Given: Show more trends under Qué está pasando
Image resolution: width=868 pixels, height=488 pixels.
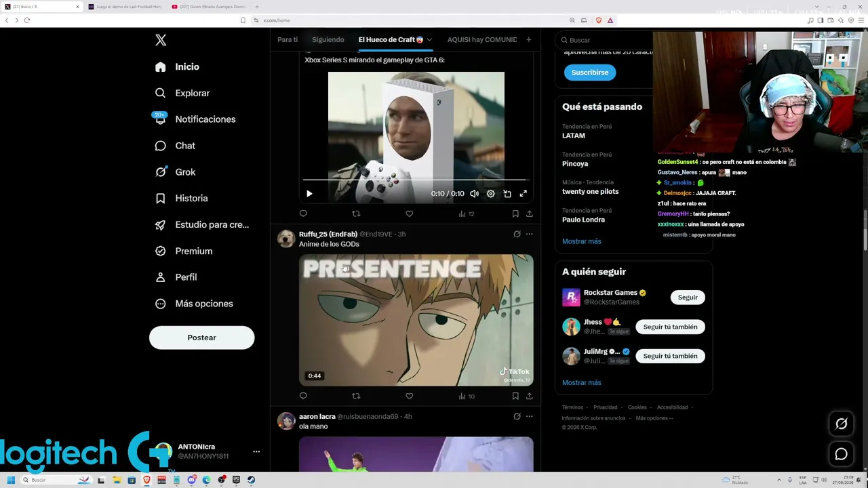Looking at the screenshot, I should point(581,241).
